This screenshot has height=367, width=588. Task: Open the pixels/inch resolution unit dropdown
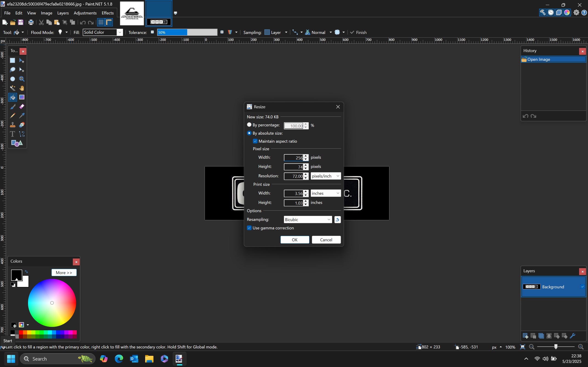tap(326, 176)
